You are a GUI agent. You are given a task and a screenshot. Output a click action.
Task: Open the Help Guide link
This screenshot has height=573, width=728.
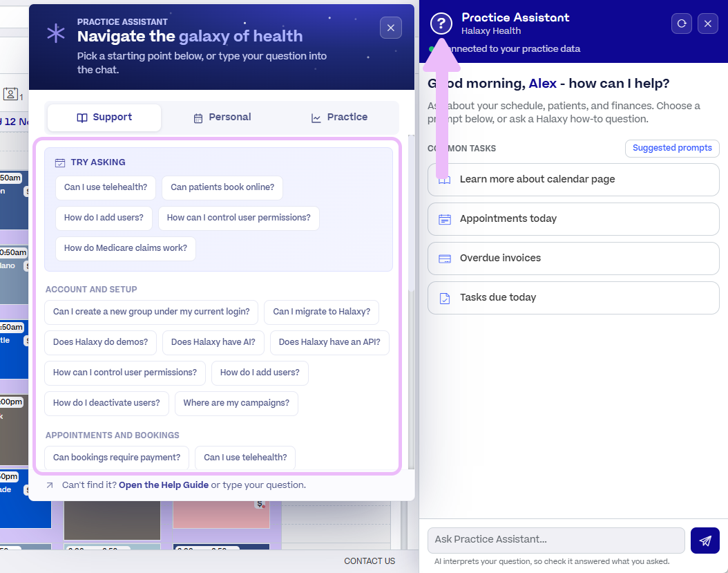click(164, 485)
